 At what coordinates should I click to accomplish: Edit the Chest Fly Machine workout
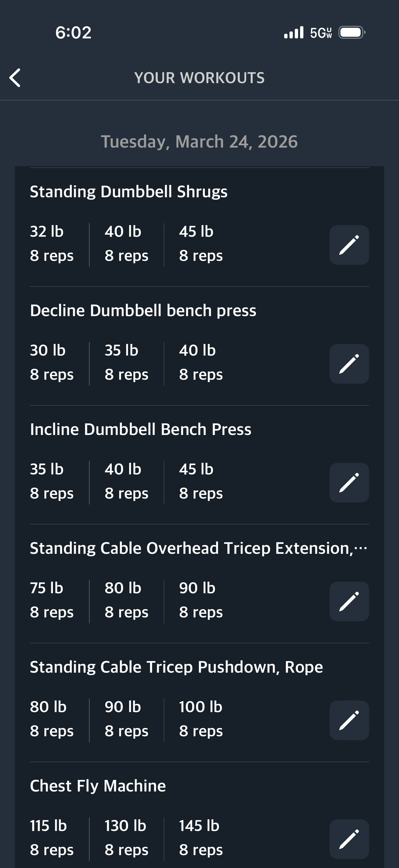pos(349,839)
